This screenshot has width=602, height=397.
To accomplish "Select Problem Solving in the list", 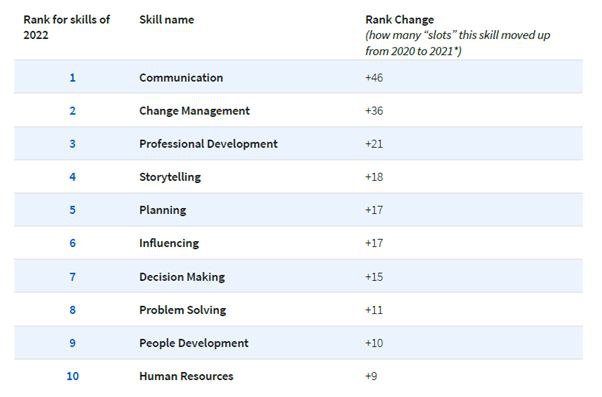I will pyautogui.click(x=182, y=310).
